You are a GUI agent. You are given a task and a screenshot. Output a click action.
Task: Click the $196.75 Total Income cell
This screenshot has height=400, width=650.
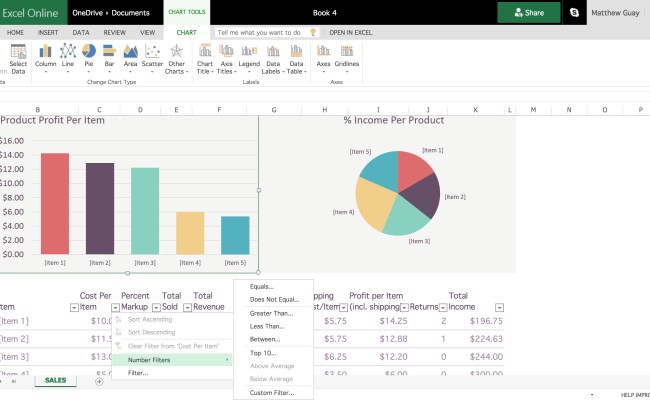pyautogui.click(x=486, y=321)
